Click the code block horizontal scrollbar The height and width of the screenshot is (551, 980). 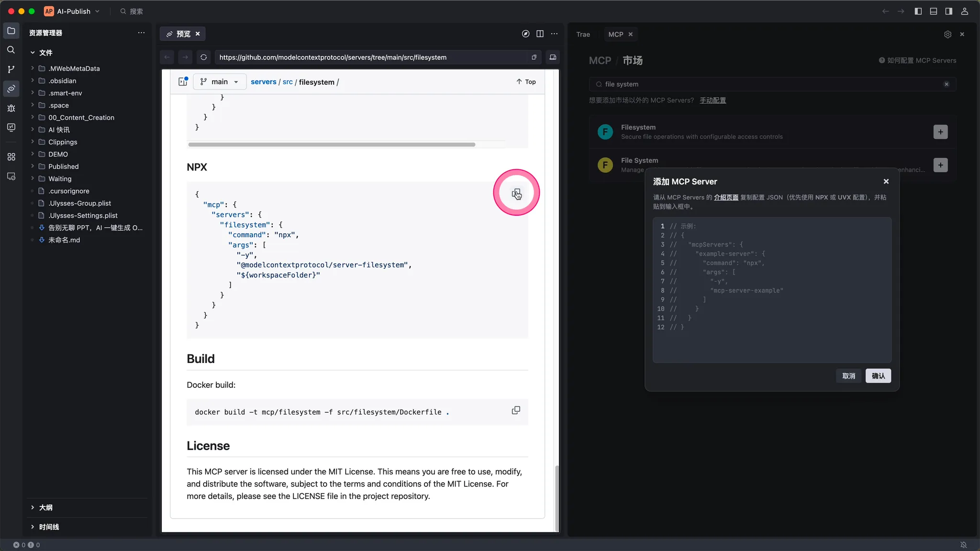pos(332,144)
